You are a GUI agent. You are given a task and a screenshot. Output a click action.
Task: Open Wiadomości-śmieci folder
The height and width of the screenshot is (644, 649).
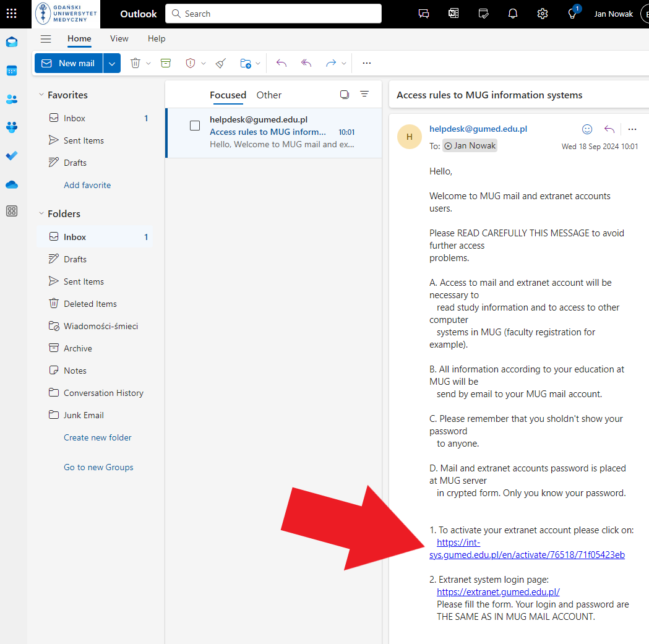point(95,326)
